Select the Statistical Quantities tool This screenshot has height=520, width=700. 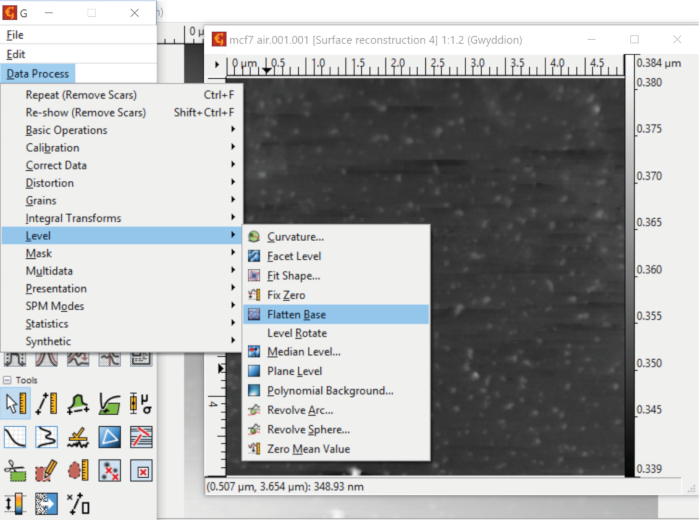141,403
